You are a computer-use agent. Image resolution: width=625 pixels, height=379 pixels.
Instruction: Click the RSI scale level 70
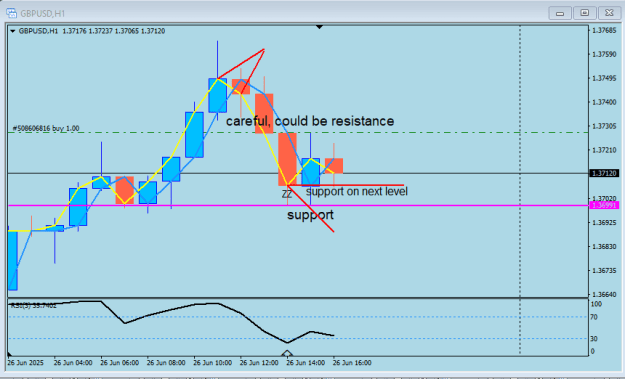594,317
